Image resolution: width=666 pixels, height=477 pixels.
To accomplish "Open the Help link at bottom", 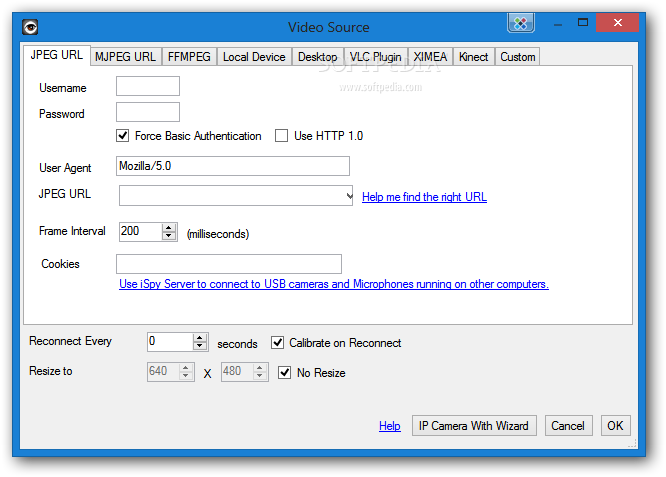I will [x=390, y=426].
